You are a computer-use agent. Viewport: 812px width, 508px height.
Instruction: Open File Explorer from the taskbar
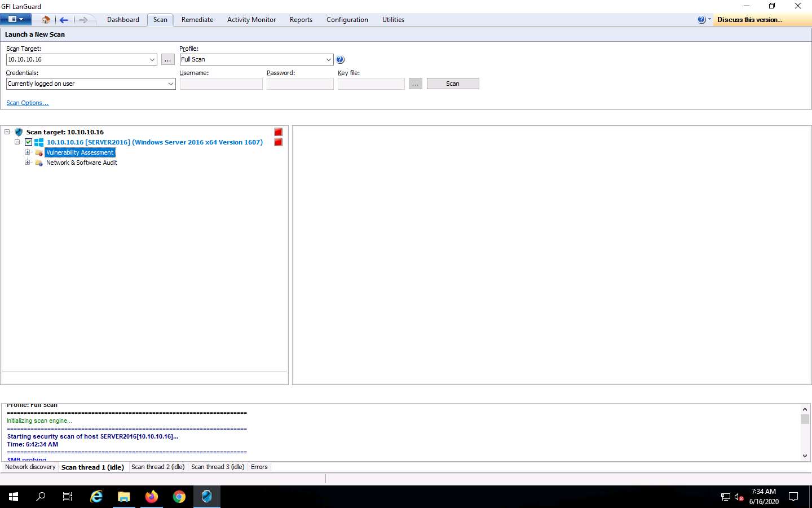click(124, 497)
